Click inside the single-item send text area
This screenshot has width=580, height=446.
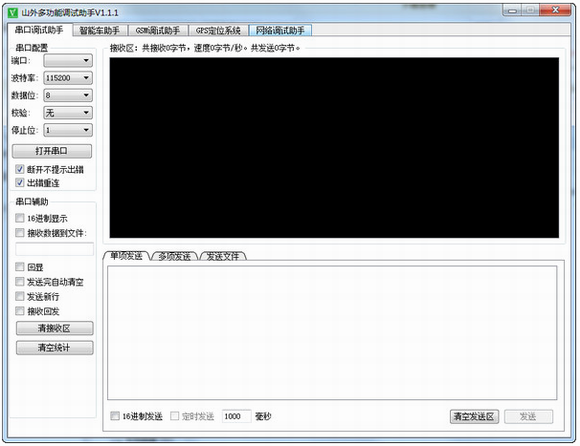[332, 332]
